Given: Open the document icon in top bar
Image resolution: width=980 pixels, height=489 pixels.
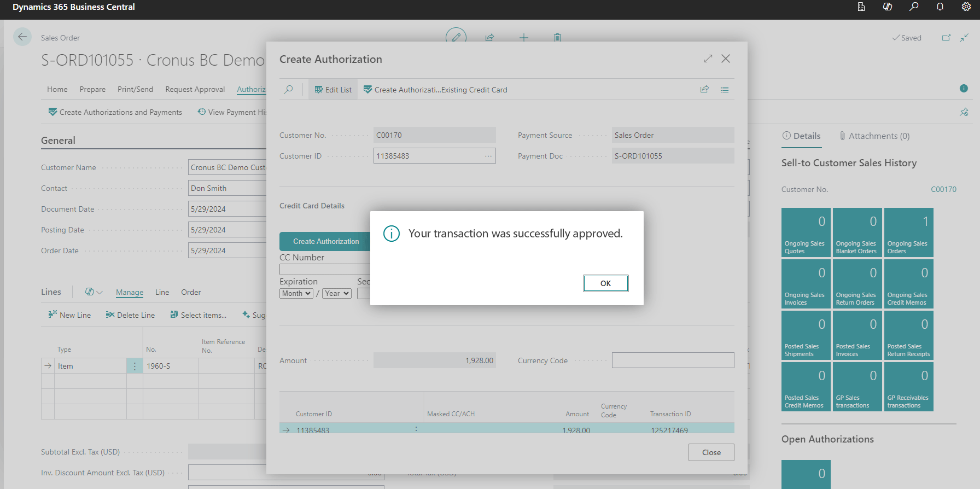Looking at the screenshot, I should (861, 7).
